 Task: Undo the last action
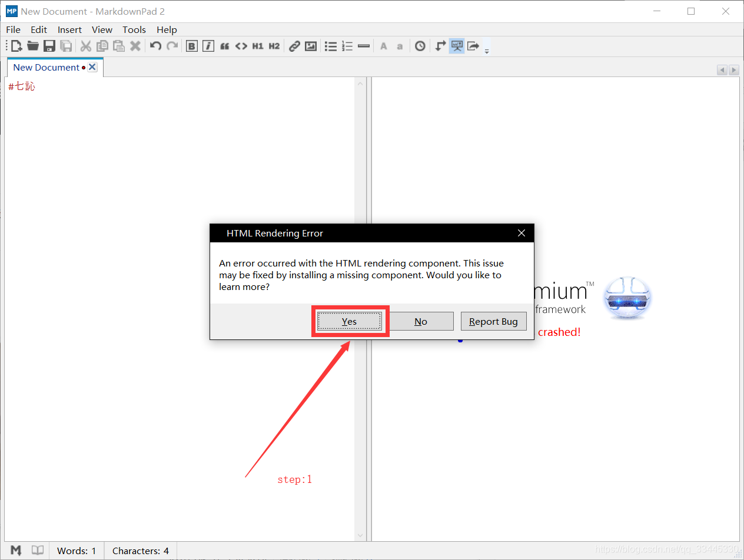[155, 46]
